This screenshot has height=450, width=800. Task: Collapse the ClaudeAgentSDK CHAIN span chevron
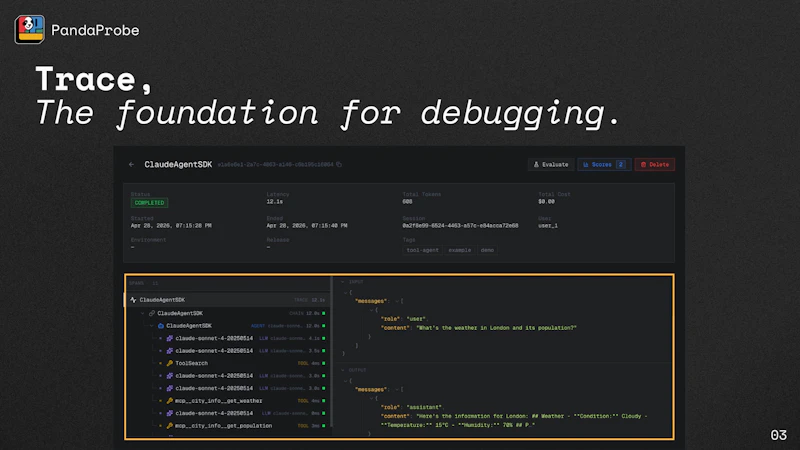coord(142,313)
